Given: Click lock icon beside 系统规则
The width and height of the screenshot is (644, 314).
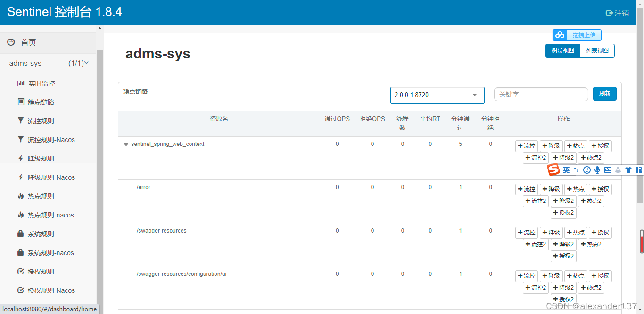Looking at the screenshot, I should [x=20, y=233].
